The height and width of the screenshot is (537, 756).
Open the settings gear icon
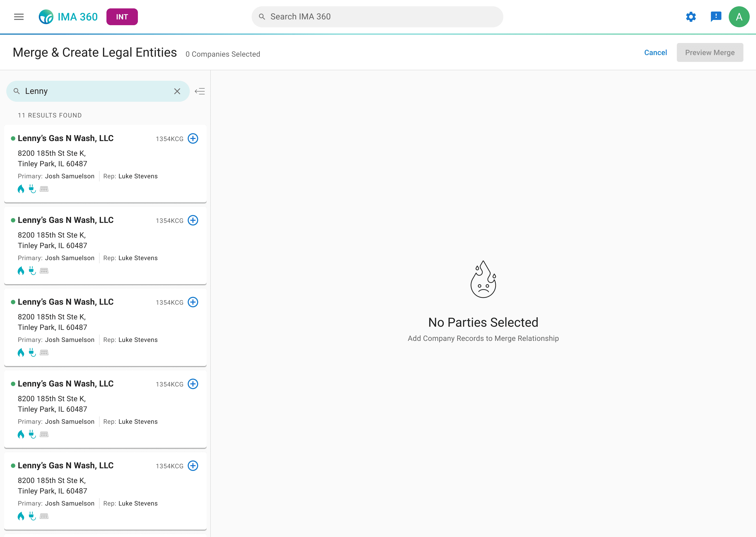690,17
